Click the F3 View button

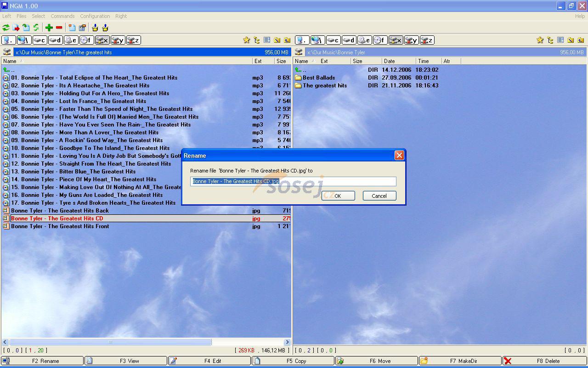[x=126, y=361]
